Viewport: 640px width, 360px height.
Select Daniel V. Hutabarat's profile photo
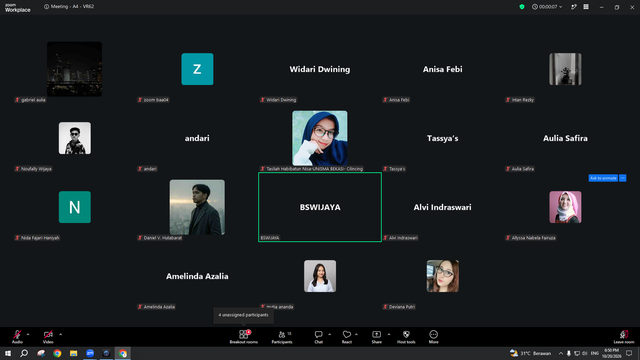coord(197,207)
